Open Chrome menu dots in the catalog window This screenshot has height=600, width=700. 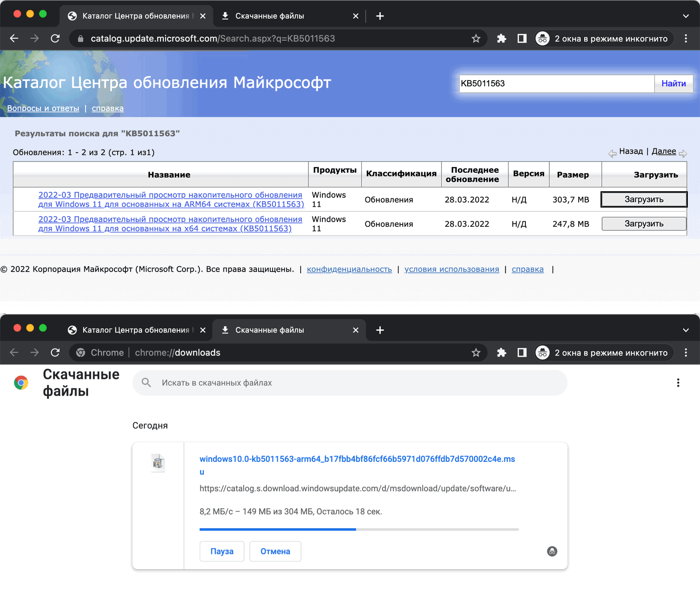click(686, 38)
